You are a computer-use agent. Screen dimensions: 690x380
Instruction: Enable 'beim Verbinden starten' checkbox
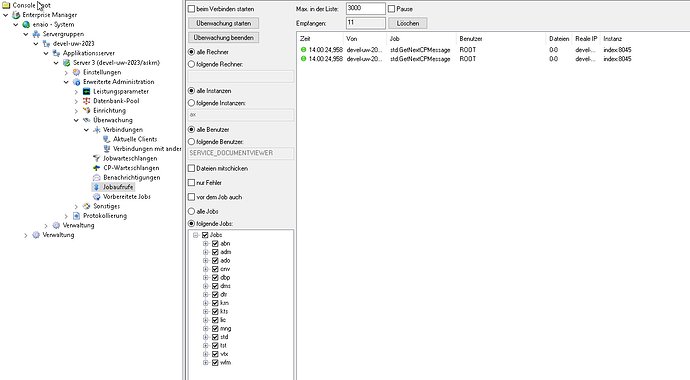[x=191, y=9]
